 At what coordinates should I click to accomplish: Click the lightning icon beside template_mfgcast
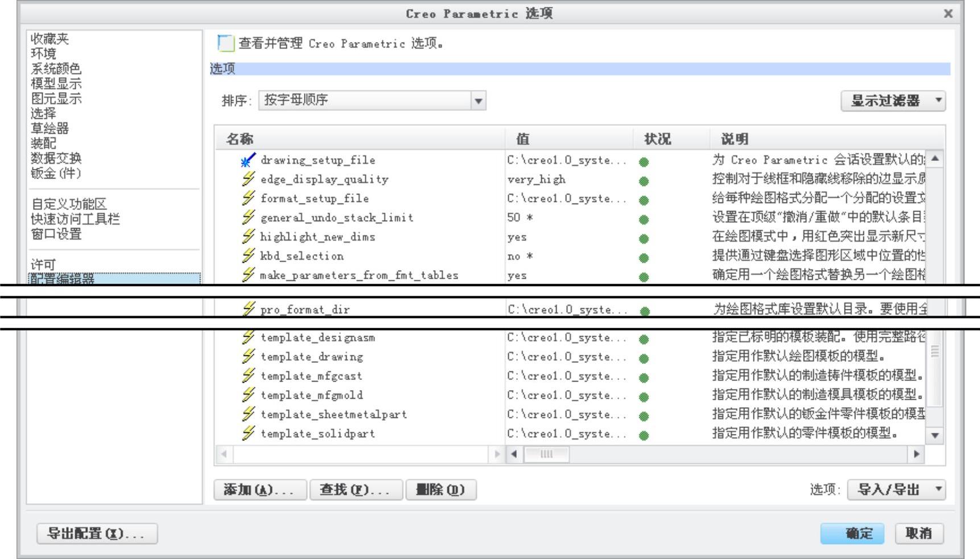pos(248,376)
